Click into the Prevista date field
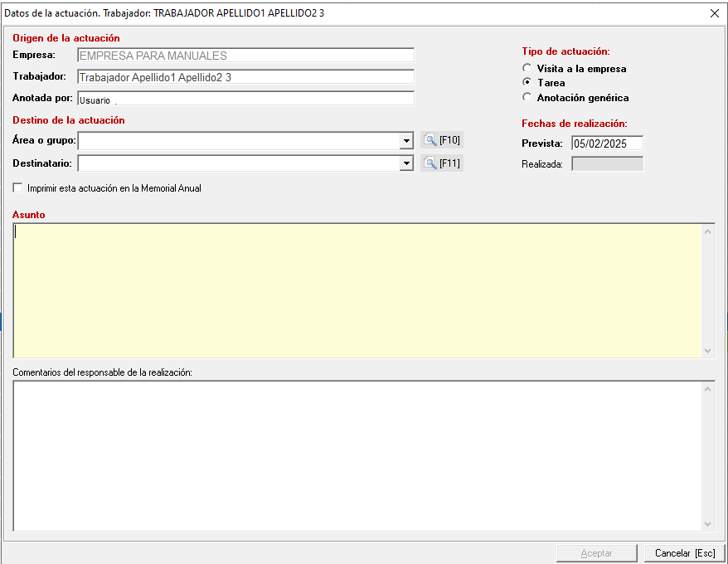Screen dimensions: 728x564 (607, 143)
